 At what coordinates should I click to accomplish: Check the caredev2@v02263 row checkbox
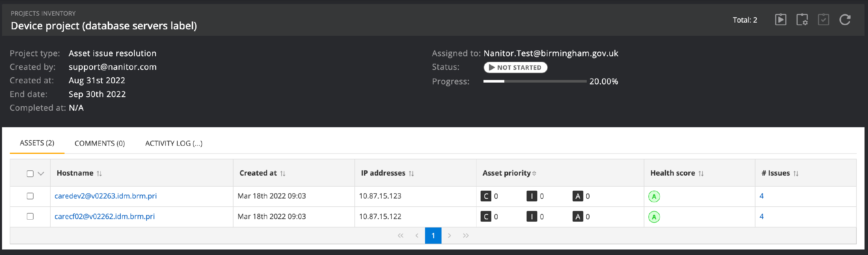point(30,196)
